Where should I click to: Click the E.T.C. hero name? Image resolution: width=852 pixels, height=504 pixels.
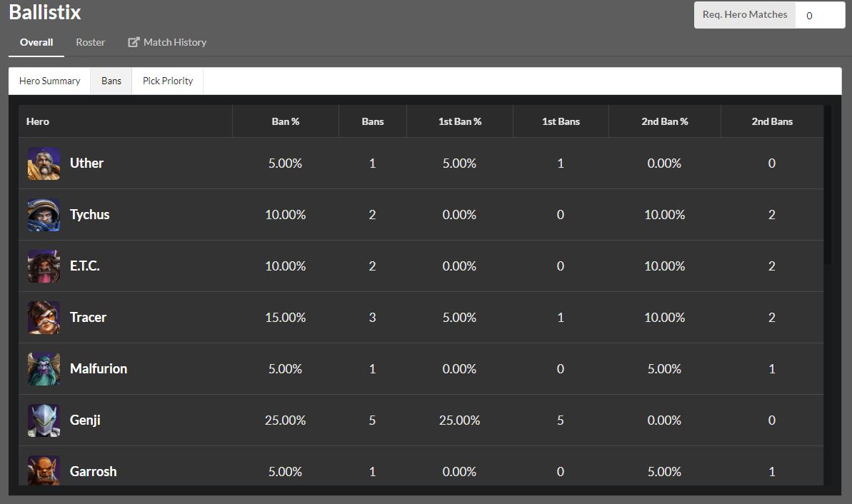coord(85,266)
